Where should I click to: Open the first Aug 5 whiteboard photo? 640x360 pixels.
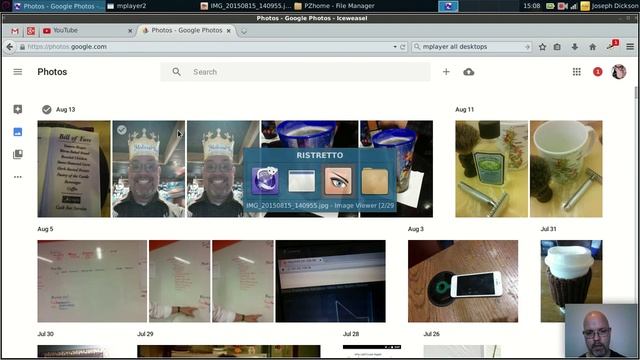pos(92,281)
